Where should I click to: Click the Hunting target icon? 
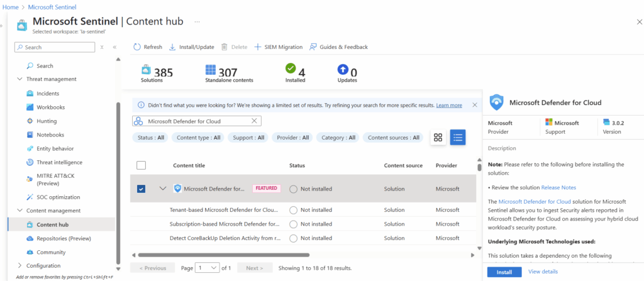[30, 121]
